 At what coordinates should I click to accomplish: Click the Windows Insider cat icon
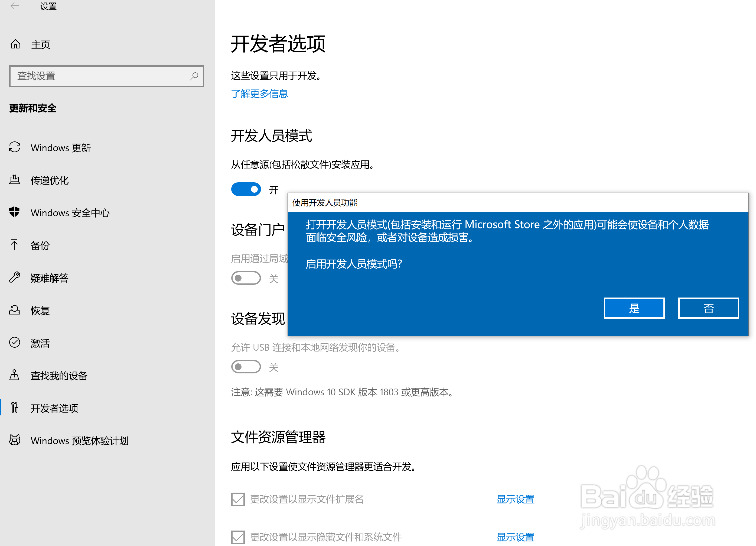[x=15, y=440]
